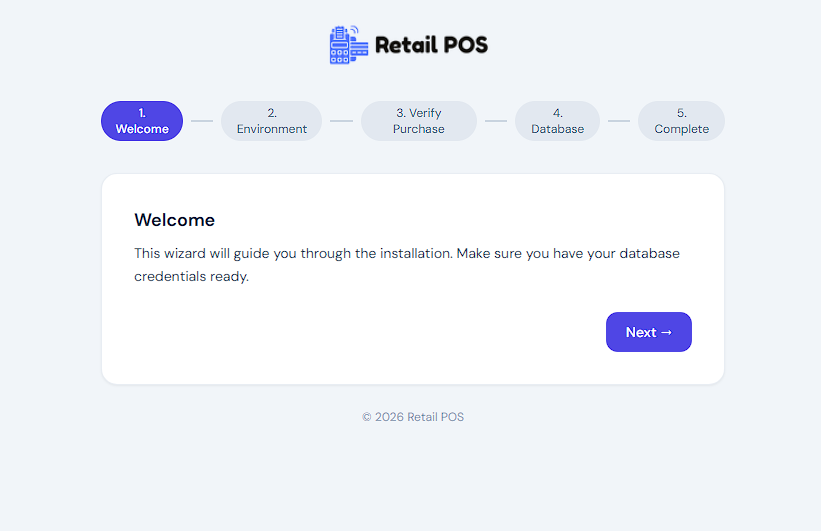Click the word "Purchase" in step three

pyautogui.click(x=418, y=129)
